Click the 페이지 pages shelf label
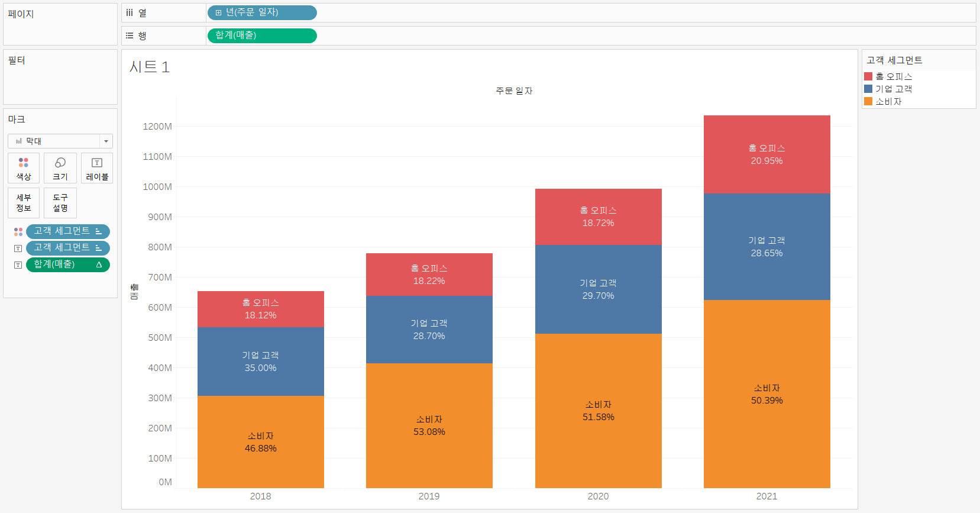Viewport: 980px width, 513px height. click(21, 14)
